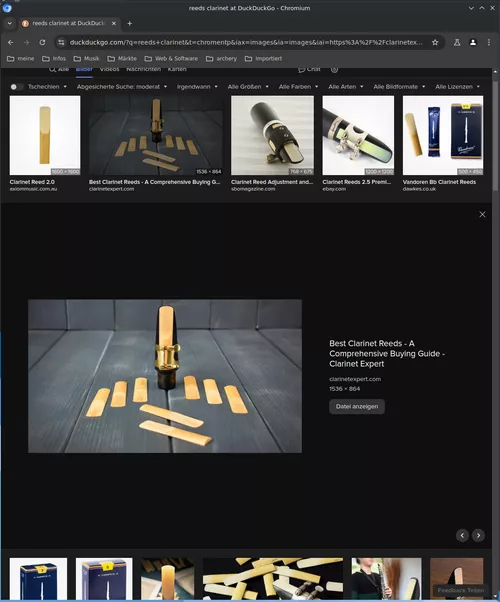Screen dimensions: 500x602
Task: Open the Clarinet Reed Adjustment thumbnail
Action: point(272,136)
